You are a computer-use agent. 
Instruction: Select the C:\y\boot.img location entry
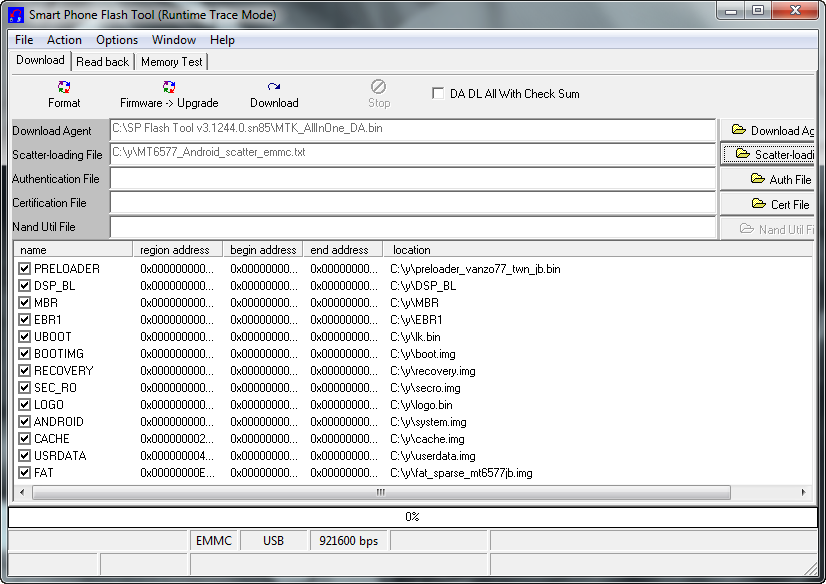[x=422, y=354]
